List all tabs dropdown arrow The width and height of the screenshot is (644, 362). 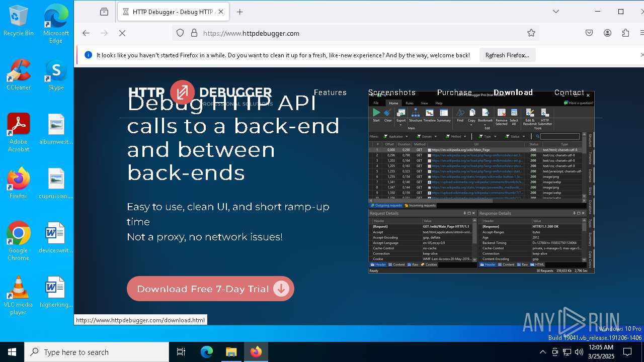[x=555, y=12]
